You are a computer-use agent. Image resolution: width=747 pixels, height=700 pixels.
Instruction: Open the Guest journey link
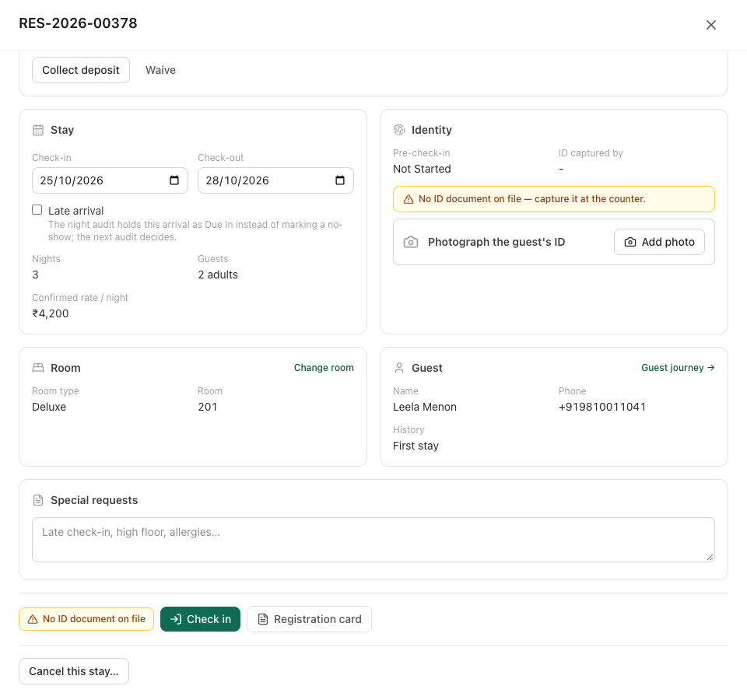click(678, 368)
